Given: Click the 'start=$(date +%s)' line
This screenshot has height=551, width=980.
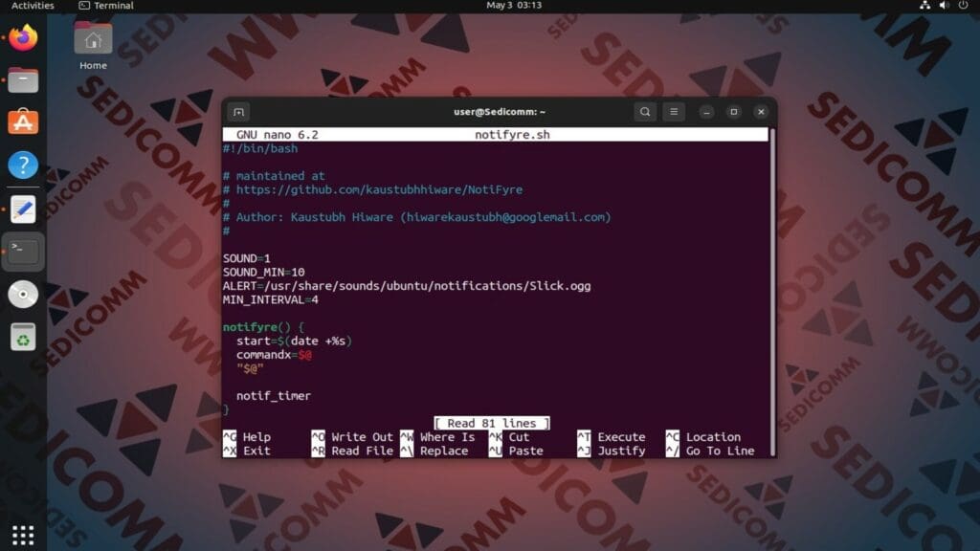Looking at the screenshot, I should tap(294, 341).
